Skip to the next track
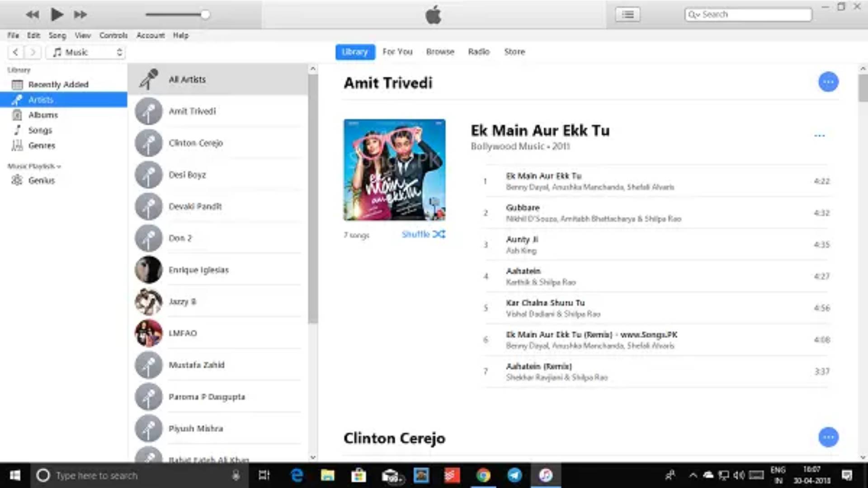Image resolution: width=868 pixels, height=488 pixels. pos(80,14)
